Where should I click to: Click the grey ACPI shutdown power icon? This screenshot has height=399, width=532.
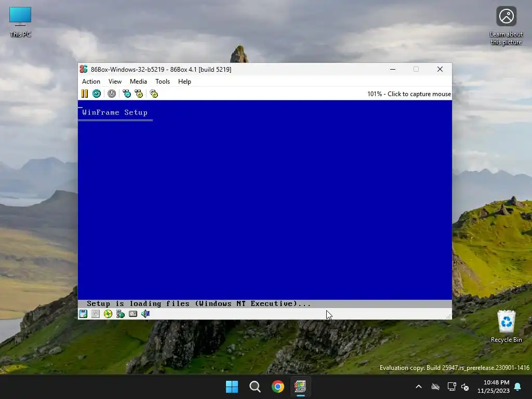[x=112, y=94]
